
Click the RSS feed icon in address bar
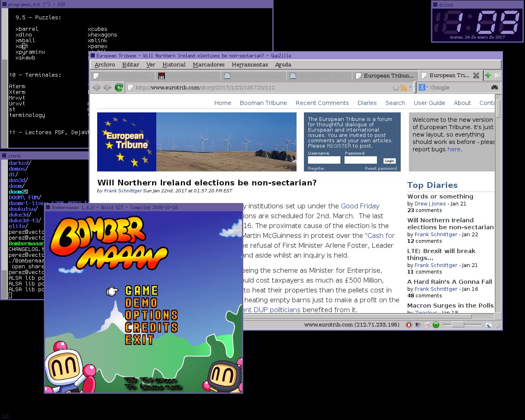pyautogui.click(x=404, y=88)
